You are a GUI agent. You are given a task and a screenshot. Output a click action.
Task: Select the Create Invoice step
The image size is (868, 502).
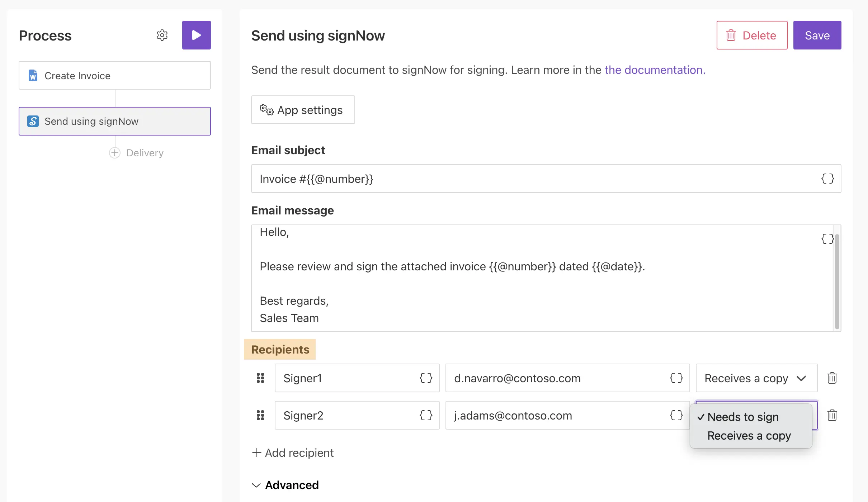point(115,75)
